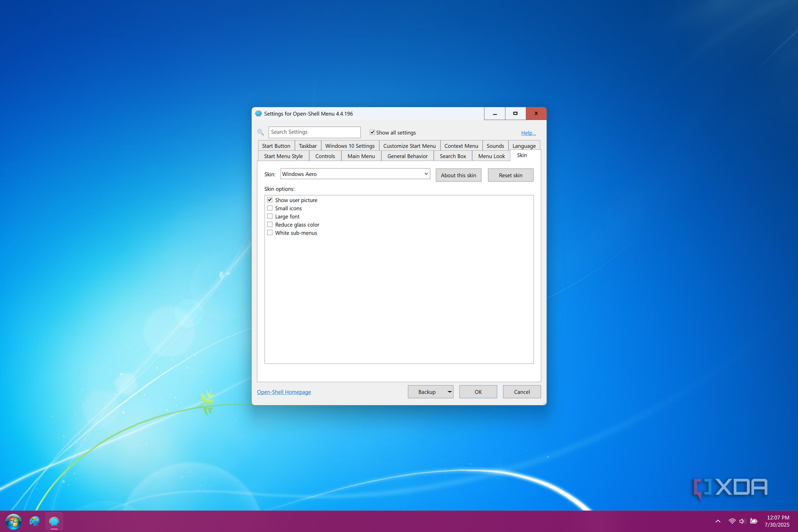Expand the Backup button dropdown arrow

(x=449, y=392)
